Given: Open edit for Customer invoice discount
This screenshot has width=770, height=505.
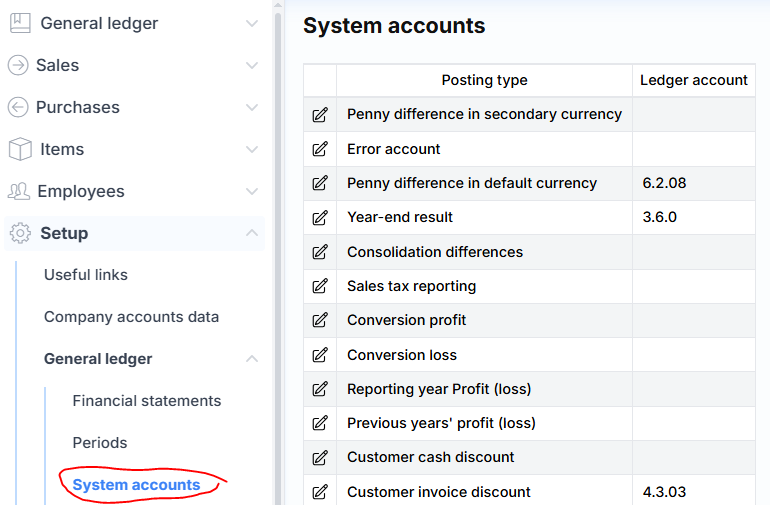Looking at the screenshot, I should pos(320,492).
